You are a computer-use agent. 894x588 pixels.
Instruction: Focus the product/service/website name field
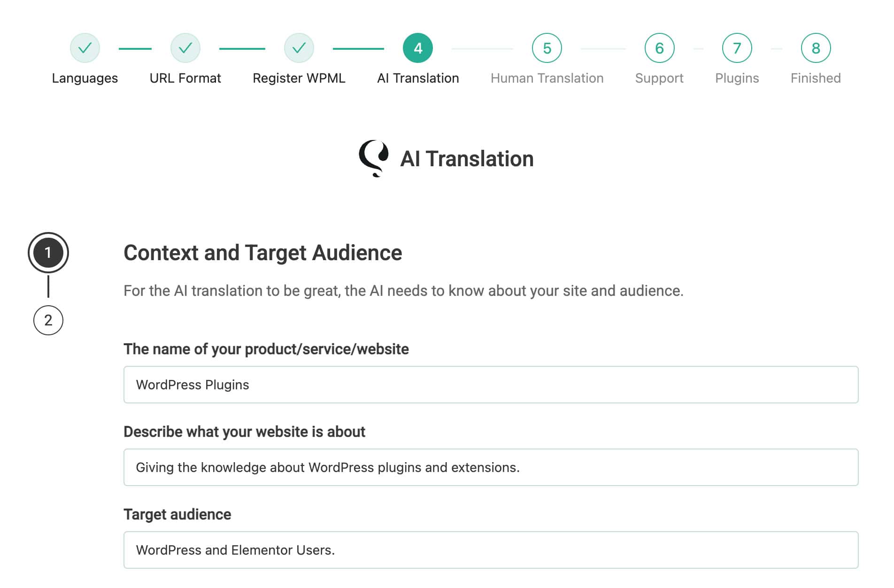[x=491, y=385]
